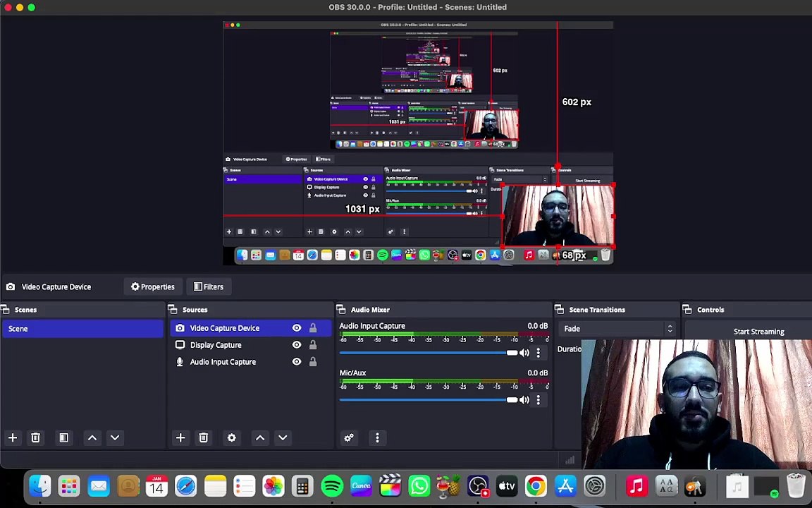The image size is (812, 508).
Task: Open options menu for Audio Input Capture
Action: tap(539, 353)
